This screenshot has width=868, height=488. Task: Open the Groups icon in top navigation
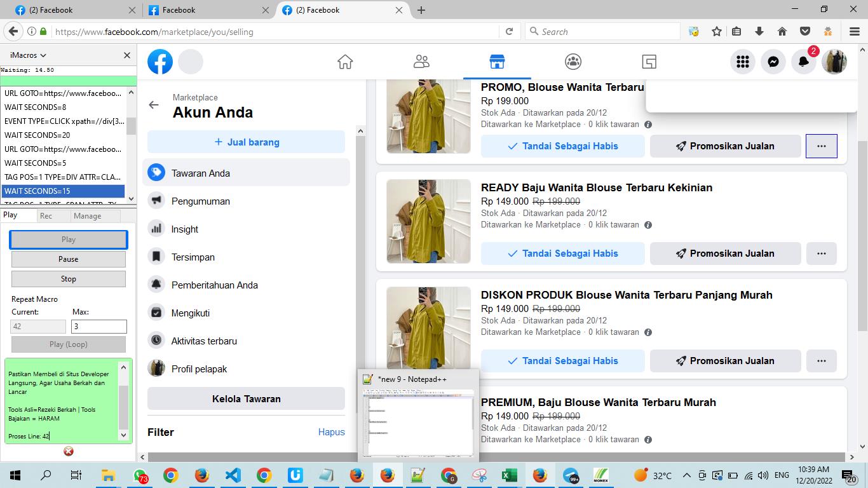(x=573, y=62)
